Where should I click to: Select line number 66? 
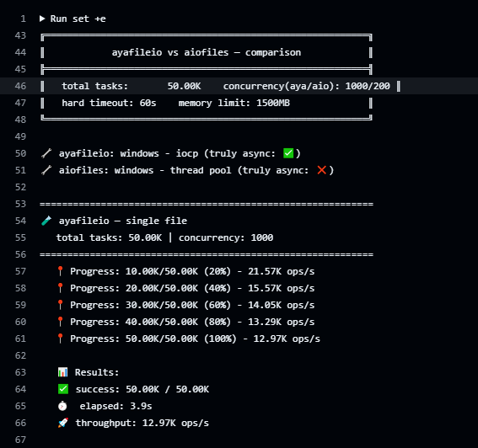point(20,423)
